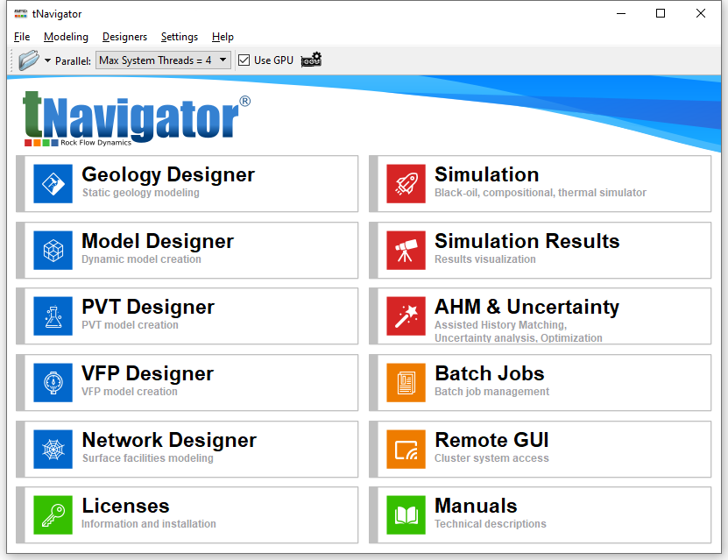Image resolution: width=728 pixels, height=560 pixels.
Task: Start Simulation title text
Action: 486,175
